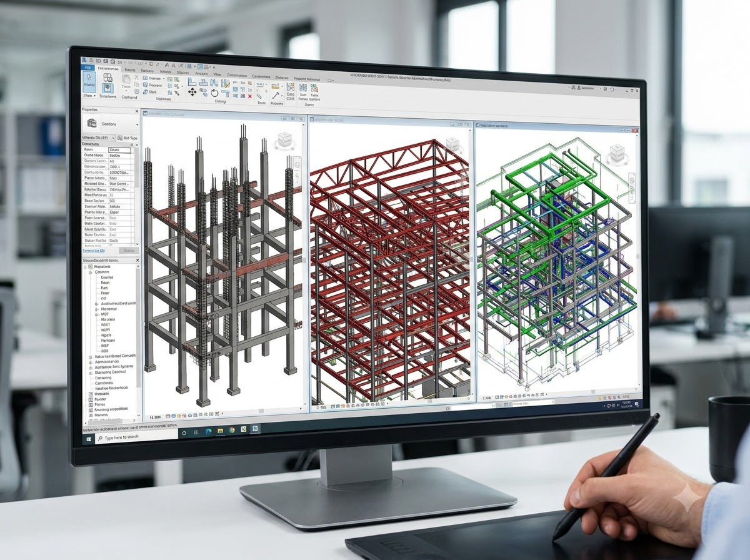Click the red X Delete icon in the ribbon
This screenshot has width=750, height=560.
coord(250,96)
